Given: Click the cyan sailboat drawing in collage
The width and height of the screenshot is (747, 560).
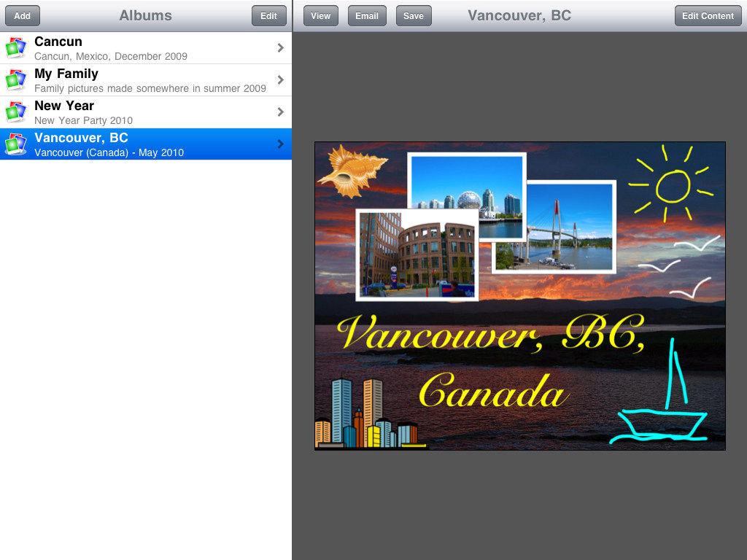Looking at the screenshot, I should 659,392.
